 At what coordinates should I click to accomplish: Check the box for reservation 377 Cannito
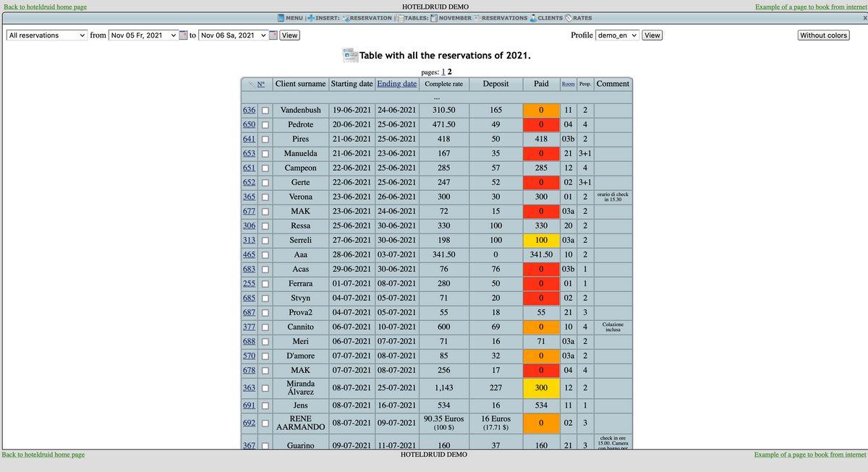point(265,327)
